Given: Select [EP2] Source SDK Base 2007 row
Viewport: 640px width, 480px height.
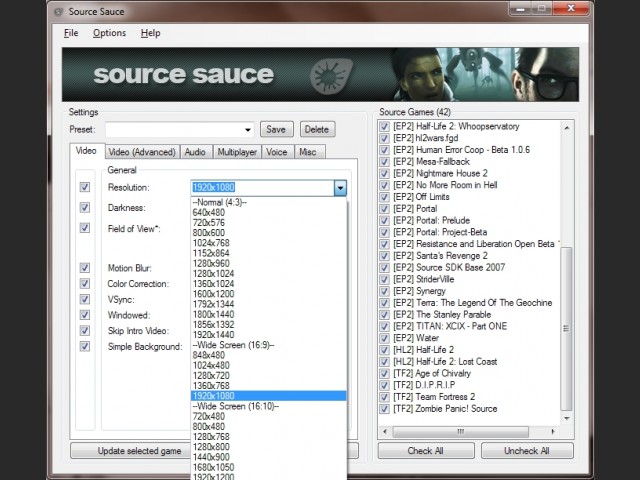Looking at the screenshot, I should [449, 267].
